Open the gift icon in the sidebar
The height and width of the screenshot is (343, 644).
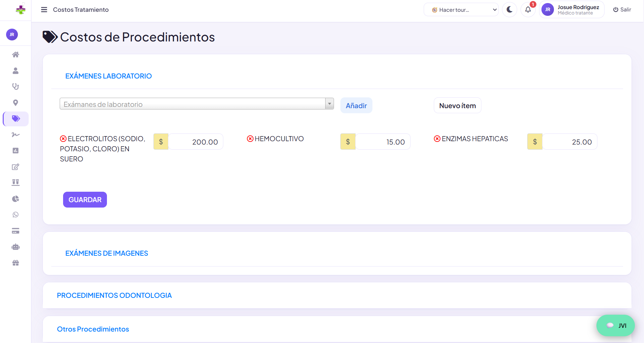pyautogui.click(x=16, y=263)
